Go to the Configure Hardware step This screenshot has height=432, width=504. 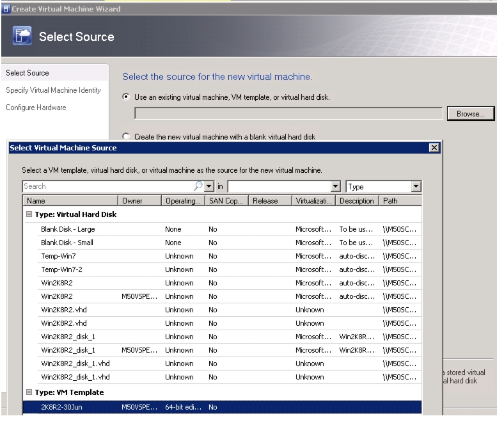pyautogui.click(x=36, y=108)
